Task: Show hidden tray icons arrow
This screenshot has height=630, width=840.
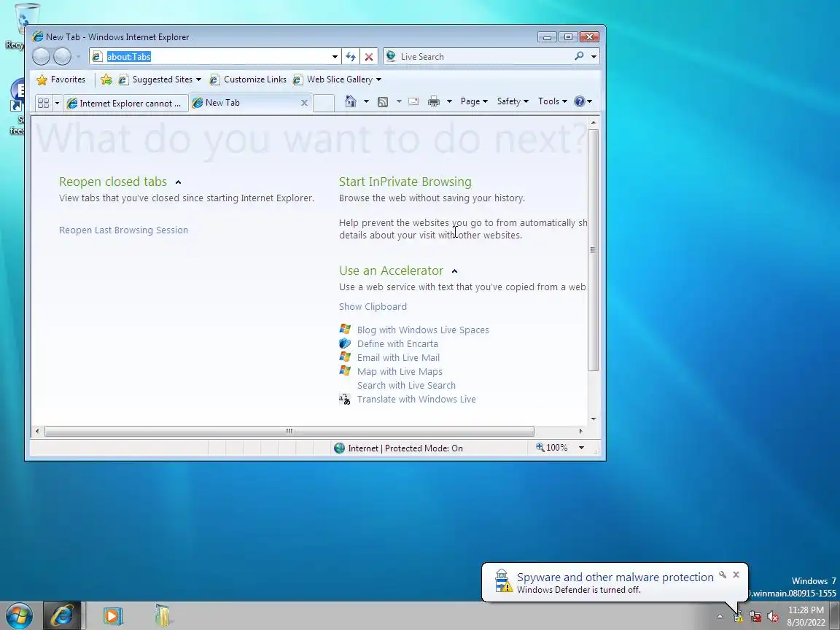Action: [x=720, y=617]
